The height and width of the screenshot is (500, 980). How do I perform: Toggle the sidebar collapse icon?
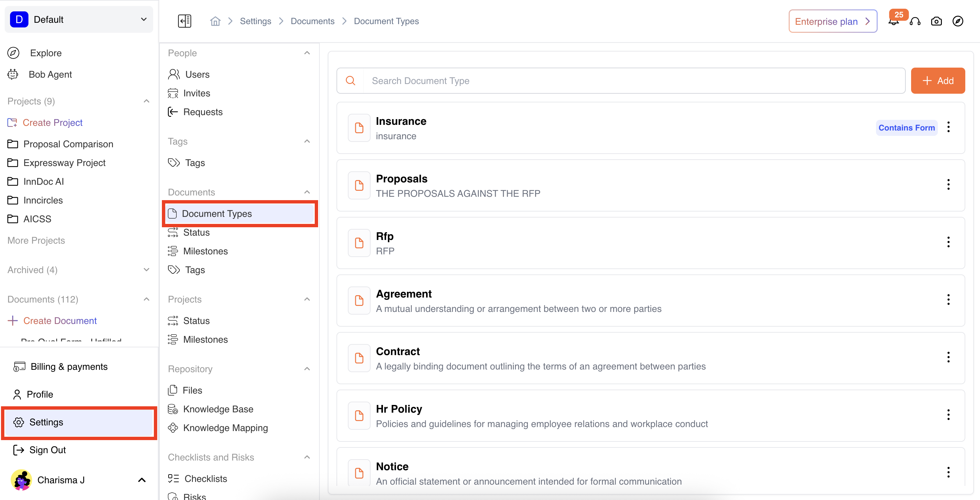185,21
